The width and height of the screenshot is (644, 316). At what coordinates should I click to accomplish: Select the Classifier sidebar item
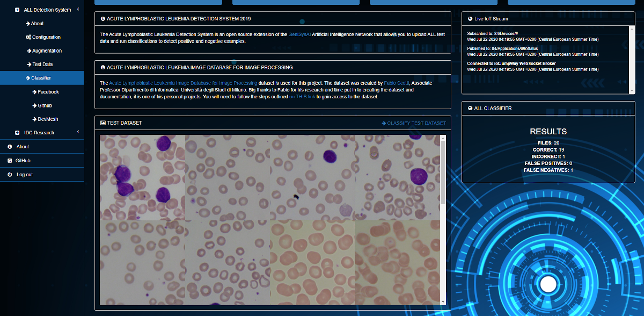41,78
